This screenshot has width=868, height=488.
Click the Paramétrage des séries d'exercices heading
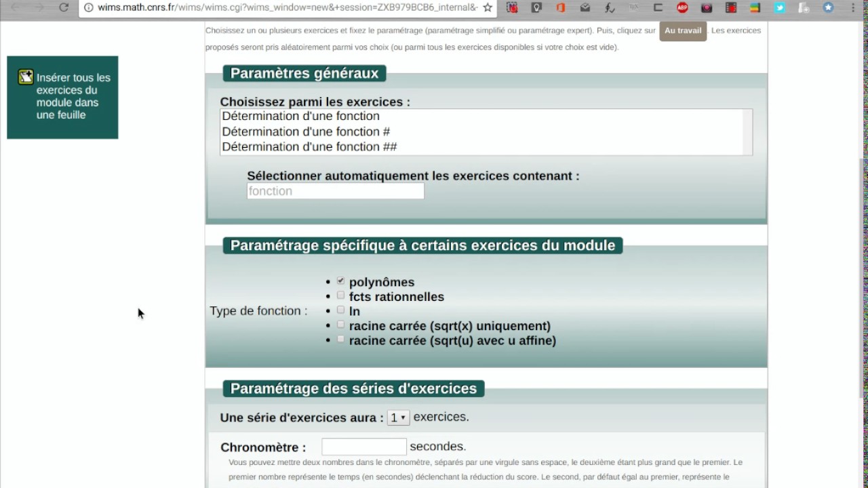tap(353, 388)
